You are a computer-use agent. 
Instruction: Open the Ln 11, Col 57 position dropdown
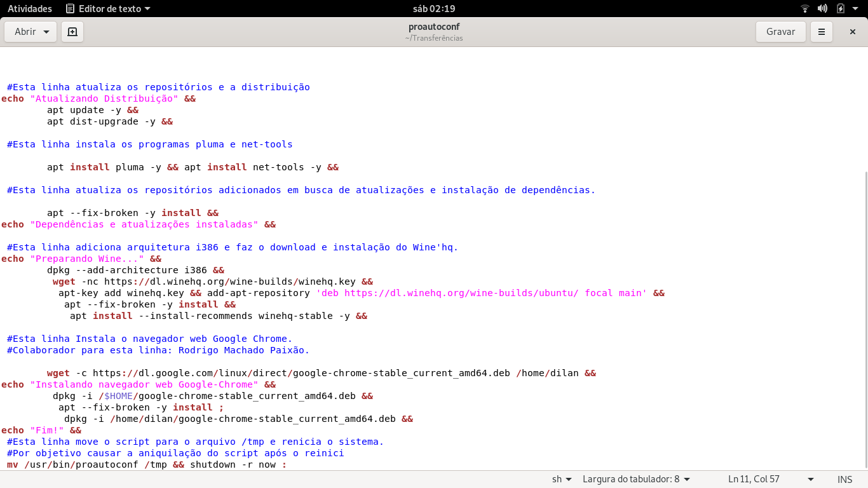[x=771, y=480]
